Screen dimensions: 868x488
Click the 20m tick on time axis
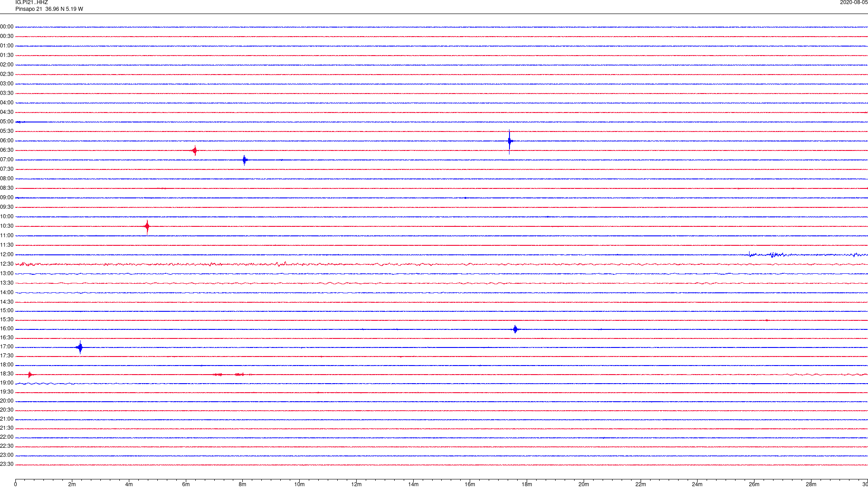(584, 484)
